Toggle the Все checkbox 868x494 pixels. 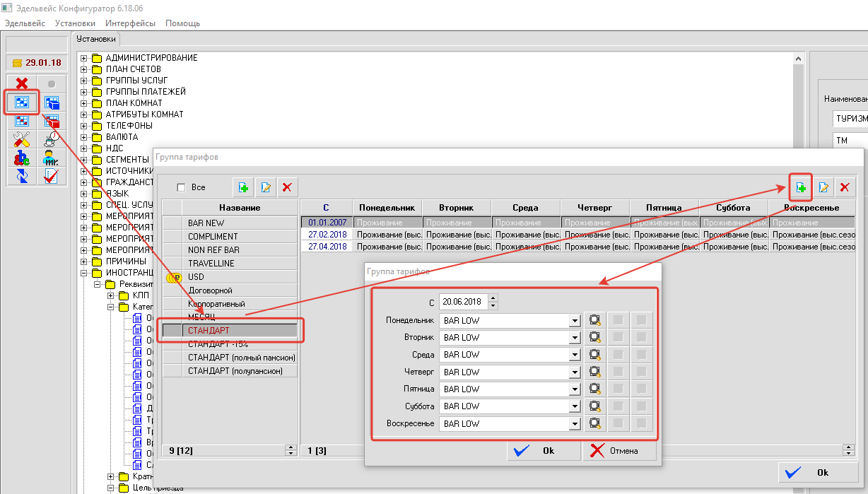pos(181,187)
